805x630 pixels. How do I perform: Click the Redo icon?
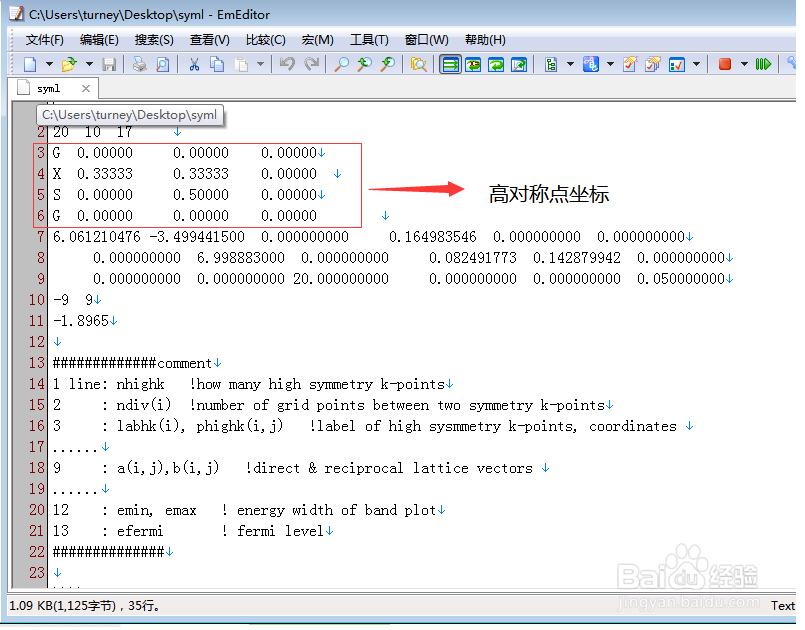point(311,64)
